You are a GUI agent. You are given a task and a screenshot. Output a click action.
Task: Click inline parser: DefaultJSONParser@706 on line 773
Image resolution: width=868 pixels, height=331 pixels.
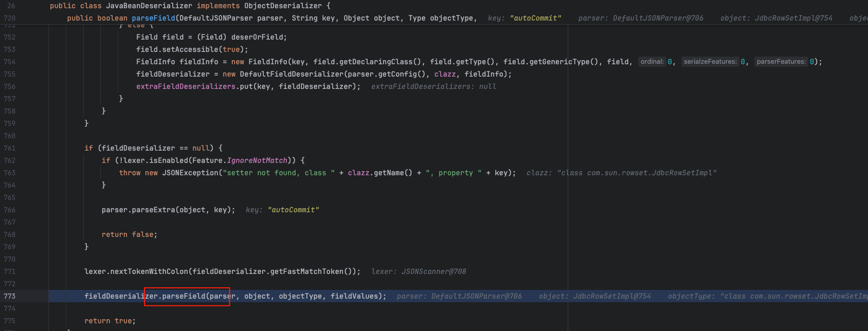click(x=459, y=296)
